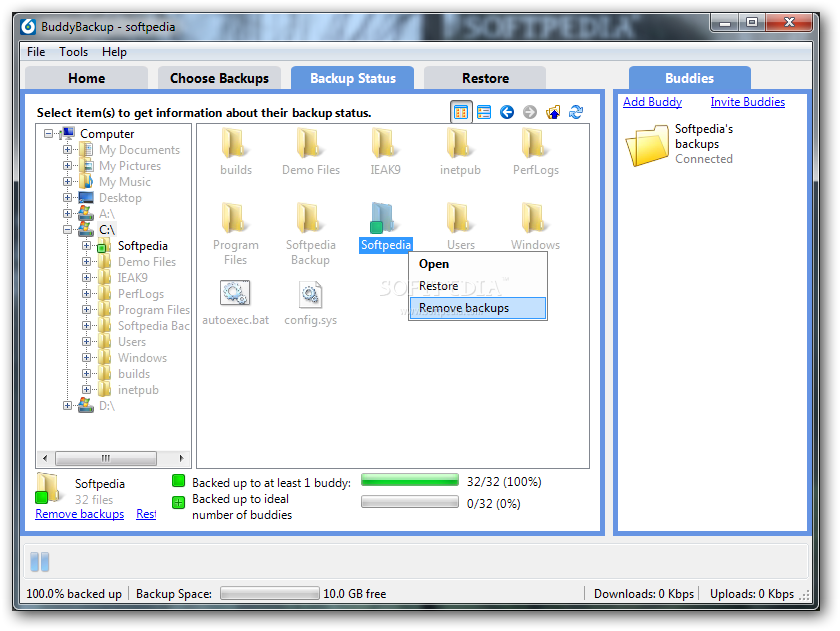Open the Help menu
This screenshot has height=631, width=840.
114,52
